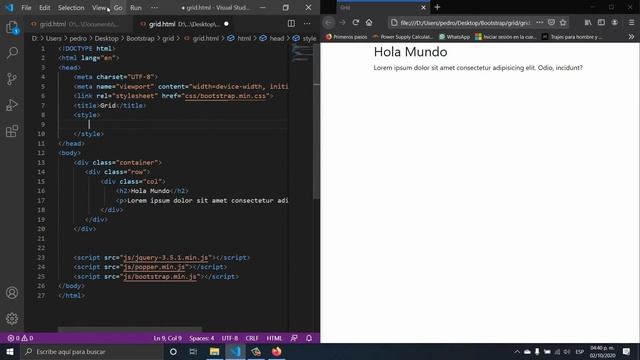
Task: Change line endings via CRLF
Action: [252, 338]
